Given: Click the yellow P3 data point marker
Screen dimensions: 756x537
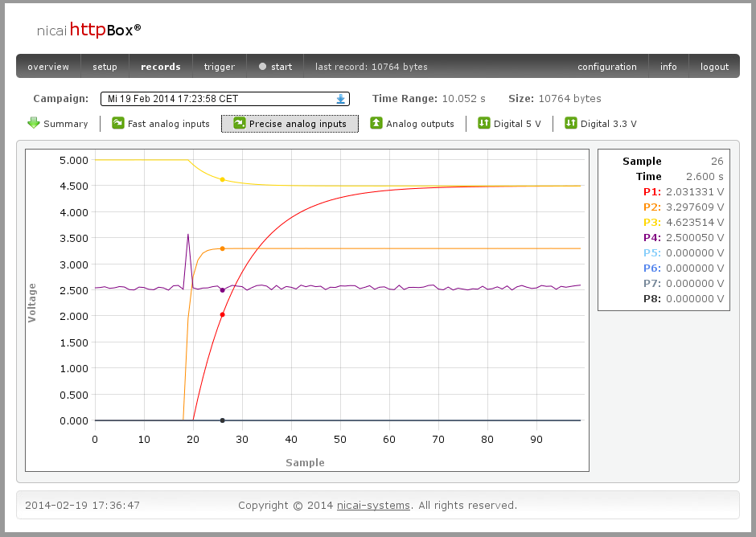Looking at the screenshot, I should click(222, 180).
